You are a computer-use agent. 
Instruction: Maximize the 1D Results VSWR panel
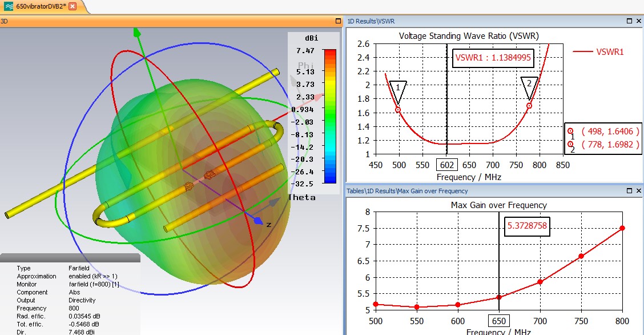(629, 21)
